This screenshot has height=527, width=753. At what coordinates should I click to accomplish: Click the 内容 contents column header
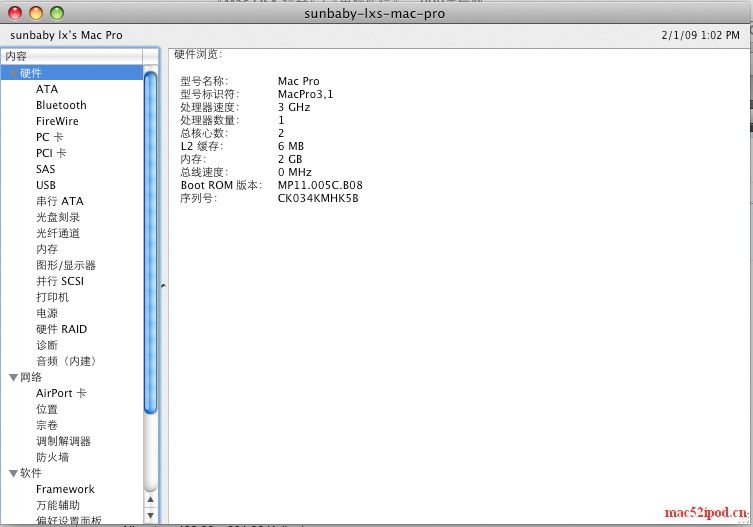point(72,56)
